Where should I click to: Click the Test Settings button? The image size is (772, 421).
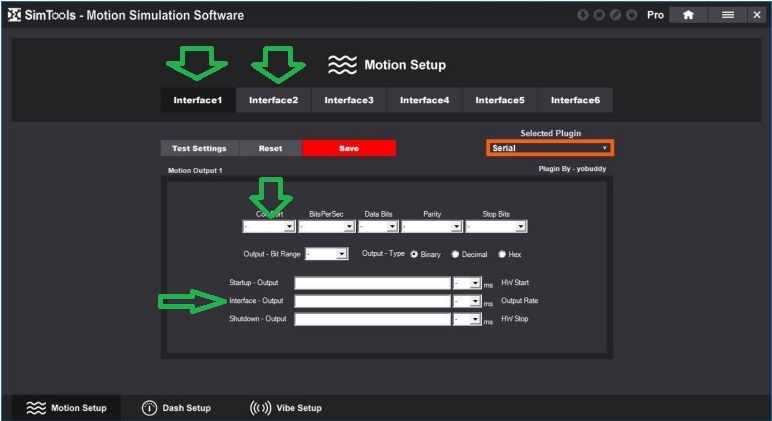(x=199, y=148)
